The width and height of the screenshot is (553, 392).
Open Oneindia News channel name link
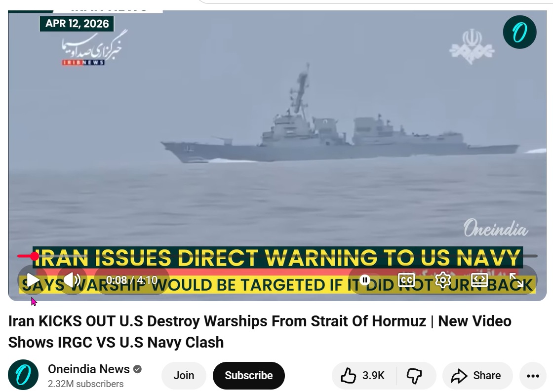(x=89, y=369)
